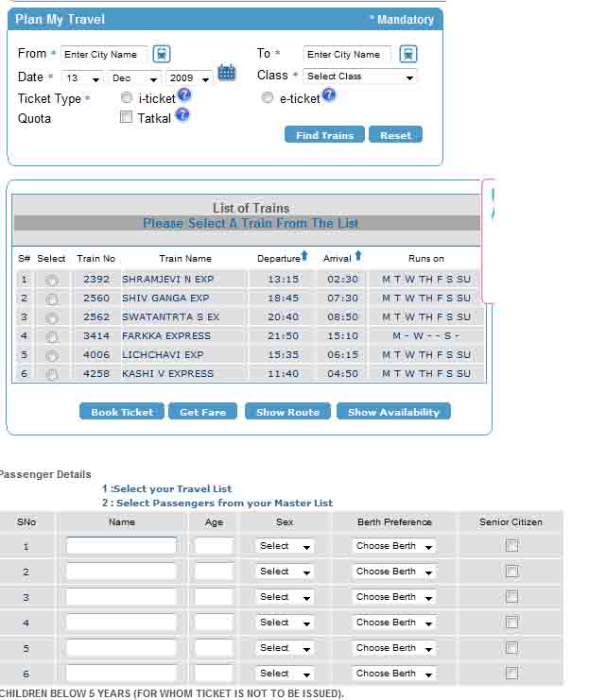Click the SHIV GANGA EXP train name
589x700 pixels.
tap(165, 299)
